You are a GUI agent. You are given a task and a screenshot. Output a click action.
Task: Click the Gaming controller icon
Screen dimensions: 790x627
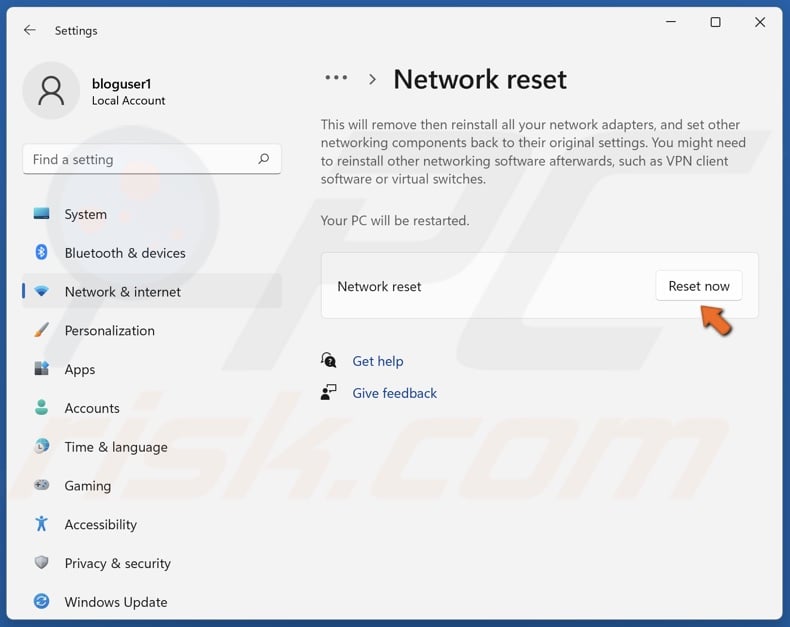41,485
